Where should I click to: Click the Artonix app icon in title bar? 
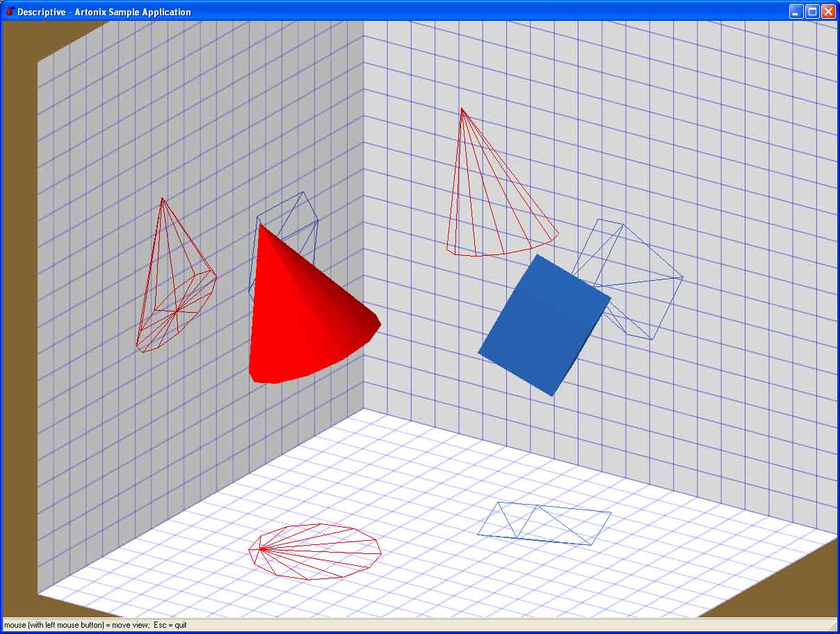coord(10,11)
